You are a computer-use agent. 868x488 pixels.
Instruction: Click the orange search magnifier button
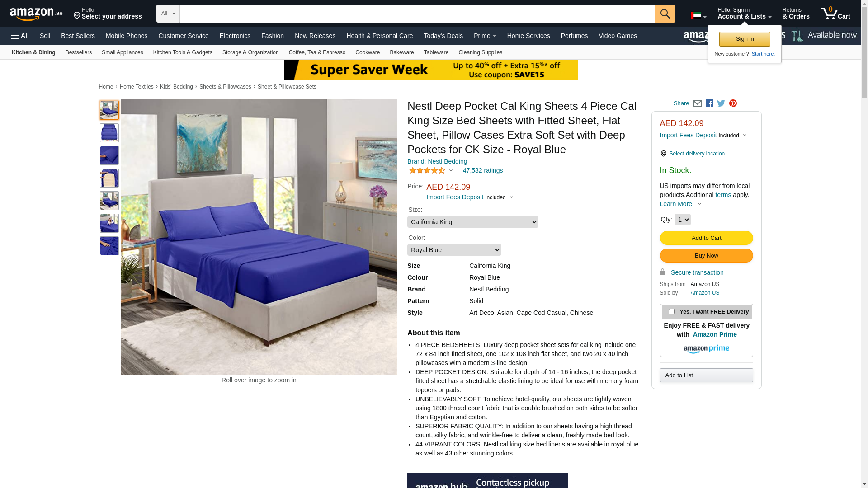pyautogui.click(x=665, y=14)
